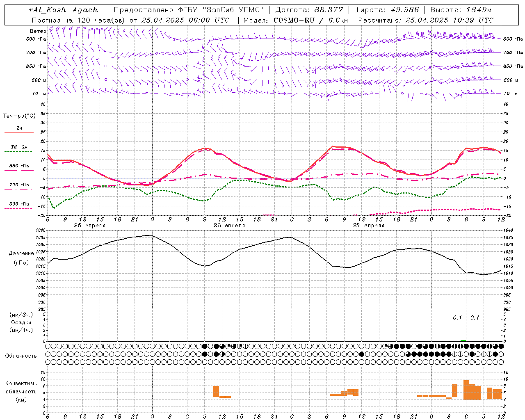Image resolution: width=525 pixels, height=420 pixels.
Task: Click the 26 апреля date label
Action: point(229,226)
